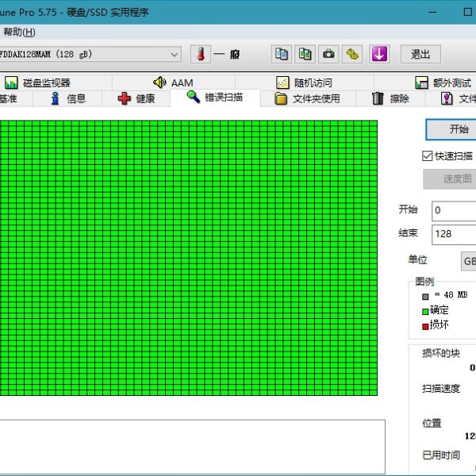Maximize the HD Tune Pro window
Viewport: 476px width, 476px height.
(x=468, y=12)
